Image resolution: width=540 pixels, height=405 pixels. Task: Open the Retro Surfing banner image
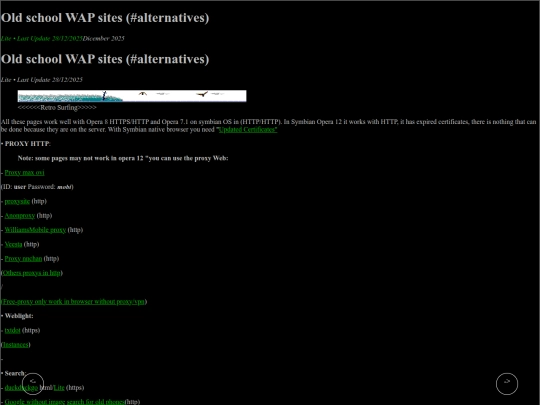tap(132, 96)
